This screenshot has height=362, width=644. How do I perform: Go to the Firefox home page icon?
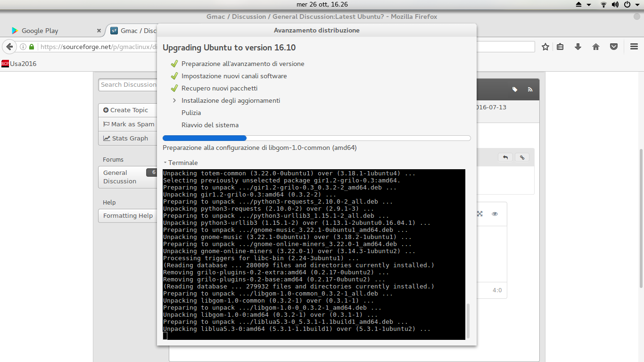[596, 47]
